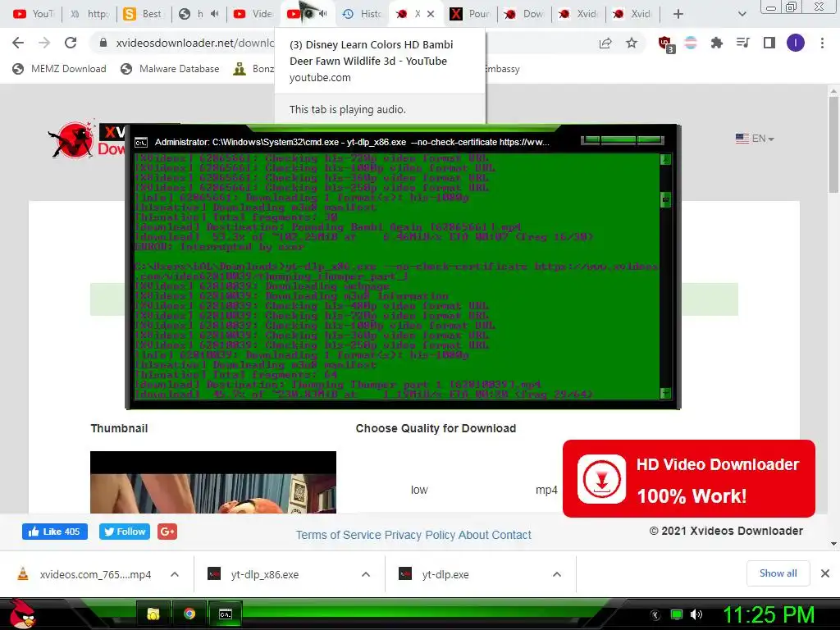Open the About link in footer

coord(473,535)
